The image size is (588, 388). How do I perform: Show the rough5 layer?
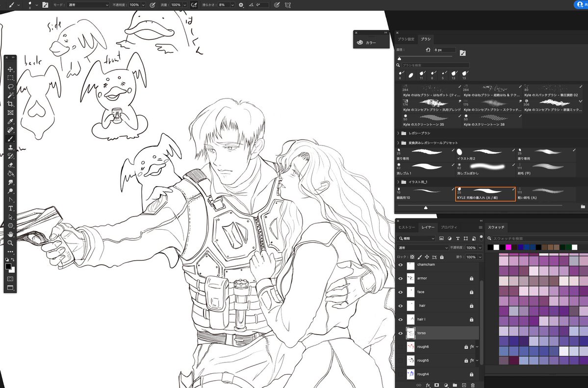[x=400, y=360]
